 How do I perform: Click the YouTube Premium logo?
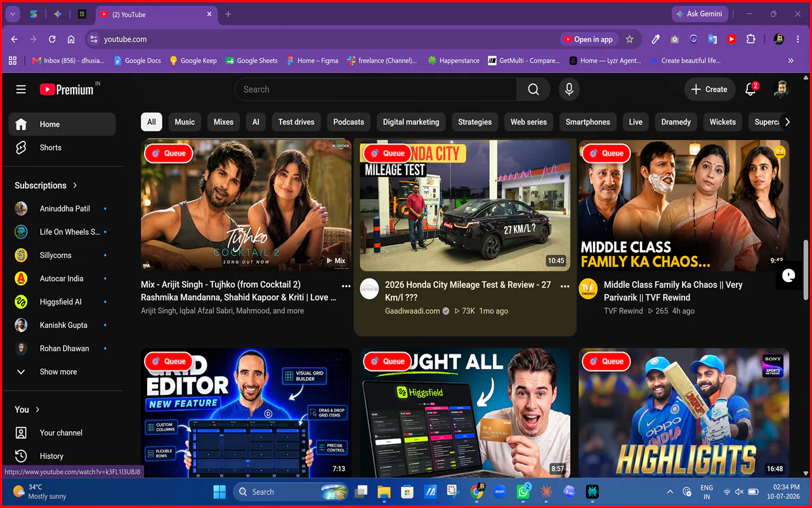click(x=67, y=90)
